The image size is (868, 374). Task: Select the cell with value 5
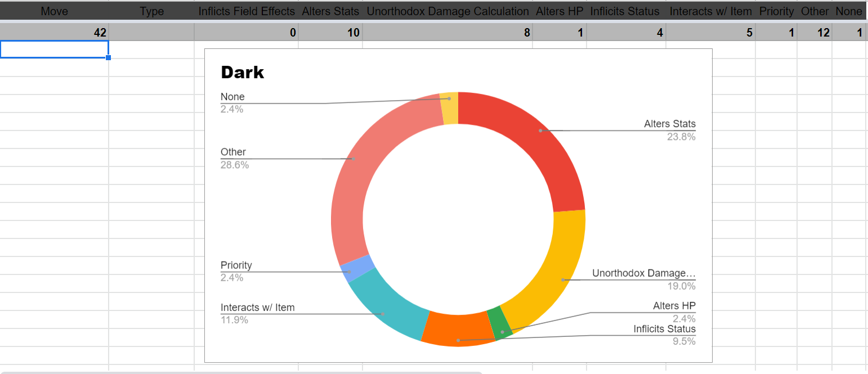coord(710,33)
